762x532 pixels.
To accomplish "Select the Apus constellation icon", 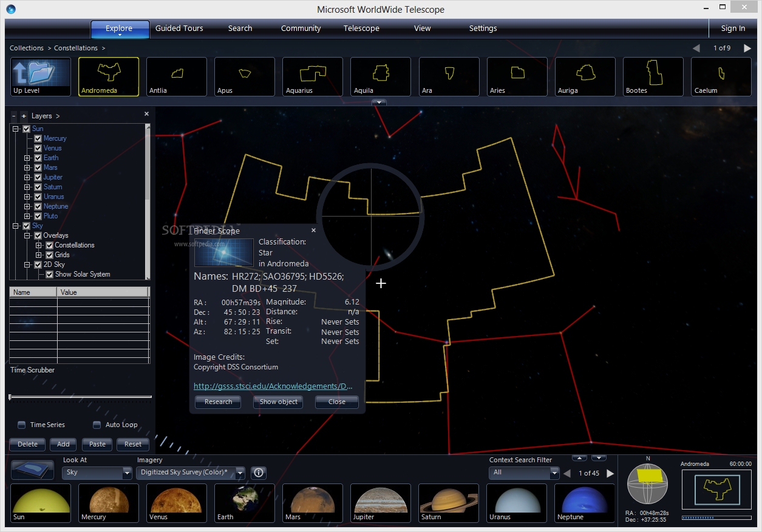I will coord(245,77).
